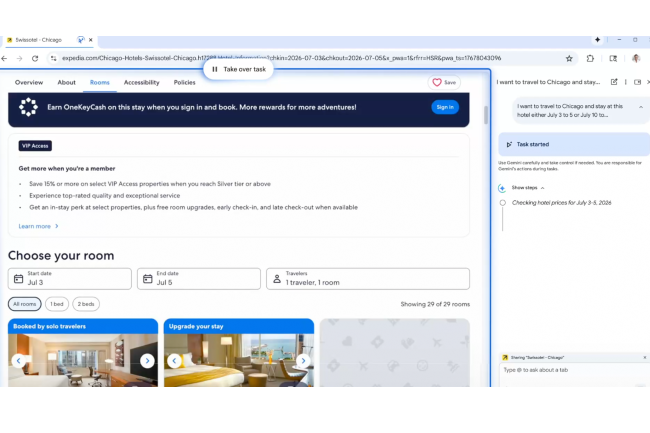Bookmark this page with the star icon
The image size is (650, 433).
(569, 58)
